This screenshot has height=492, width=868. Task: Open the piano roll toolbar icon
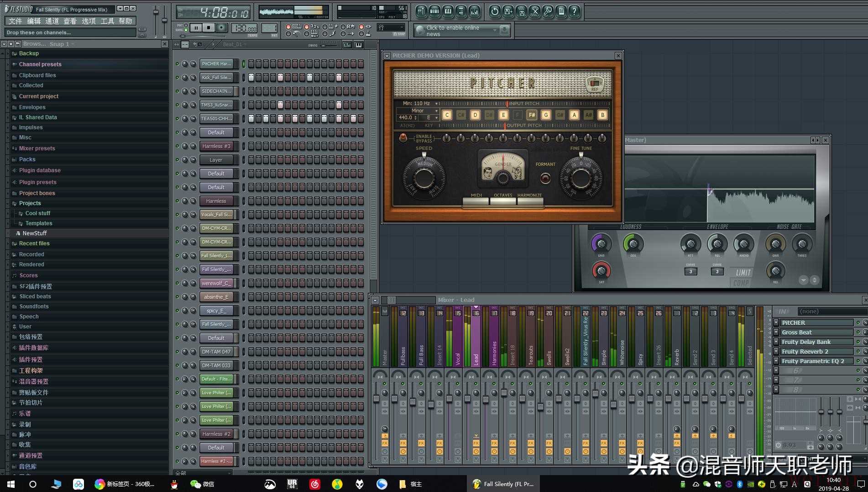click(x=448, y=11)
